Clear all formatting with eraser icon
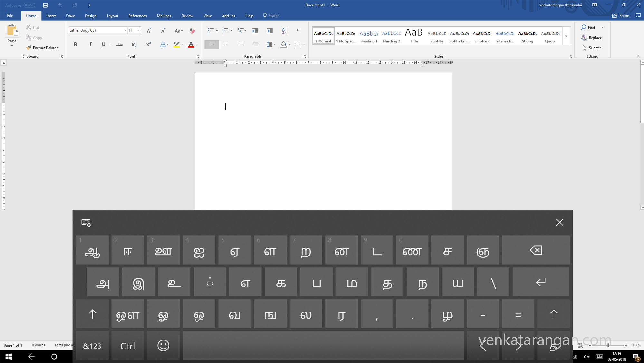 pyautogui.click(x=192, y=31)
